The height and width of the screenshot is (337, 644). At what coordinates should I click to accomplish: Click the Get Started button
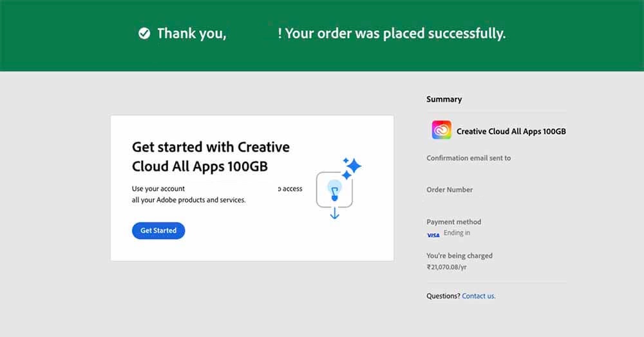[158, 231]
